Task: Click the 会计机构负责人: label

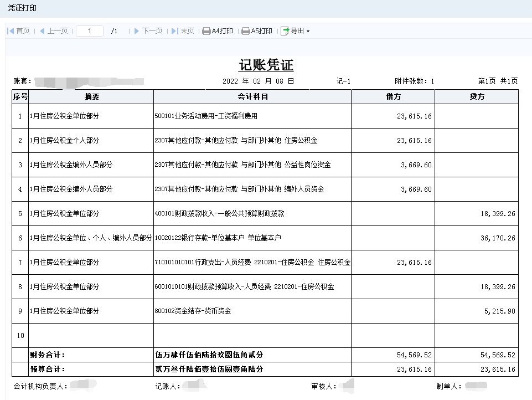Action: [x=40, y=386]
